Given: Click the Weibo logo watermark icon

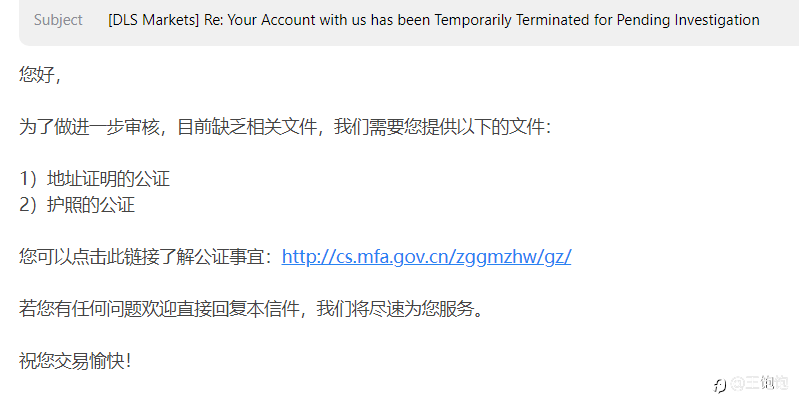Looking at the screenshot, I should pos(720,385).
